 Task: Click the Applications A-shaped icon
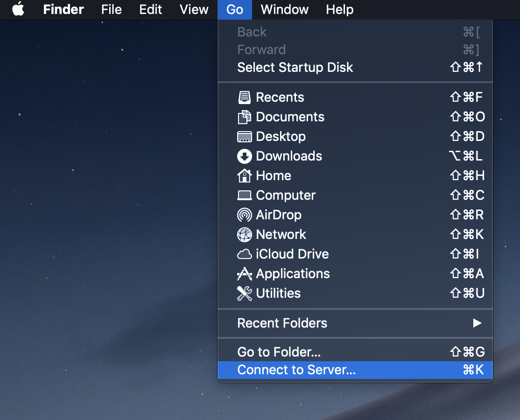pos(245,274)
